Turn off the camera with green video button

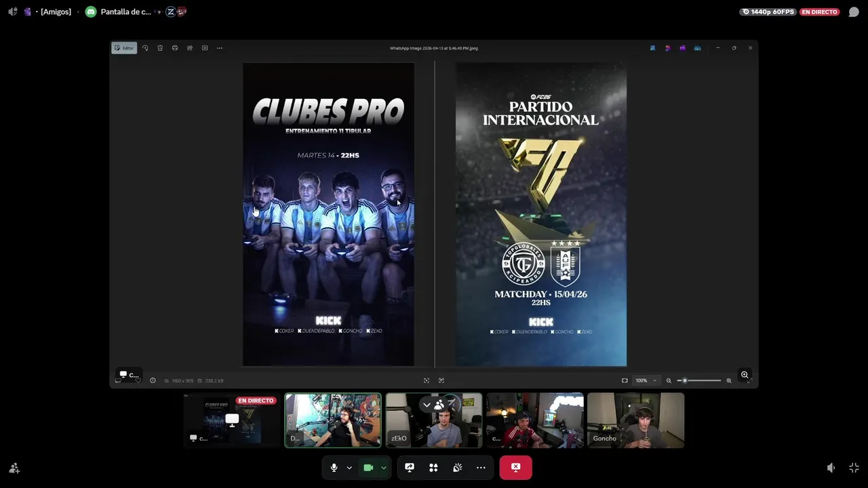pyautogui.click(x=368, y=468)
